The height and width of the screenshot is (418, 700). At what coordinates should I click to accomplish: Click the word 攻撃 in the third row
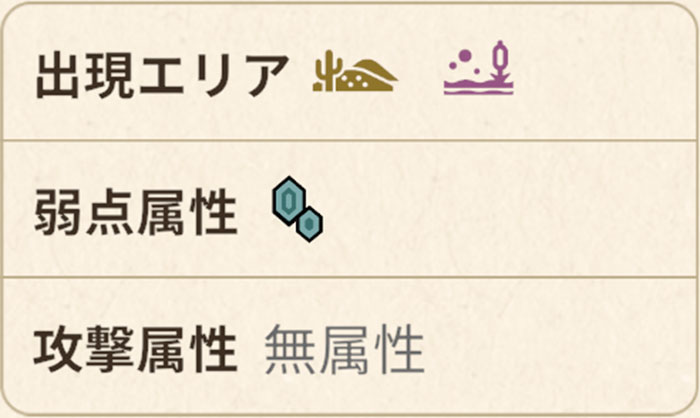86,351
